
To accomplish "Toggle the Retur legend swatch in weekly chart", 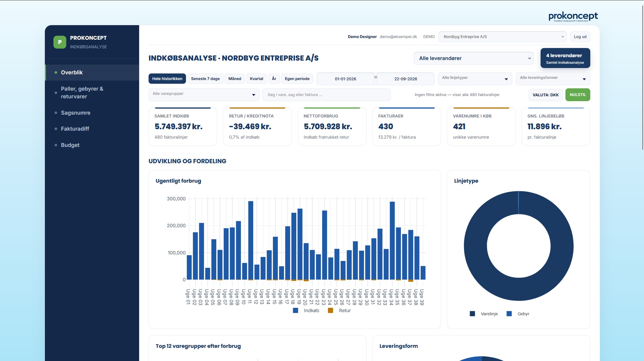I will (x=331, y=310).
